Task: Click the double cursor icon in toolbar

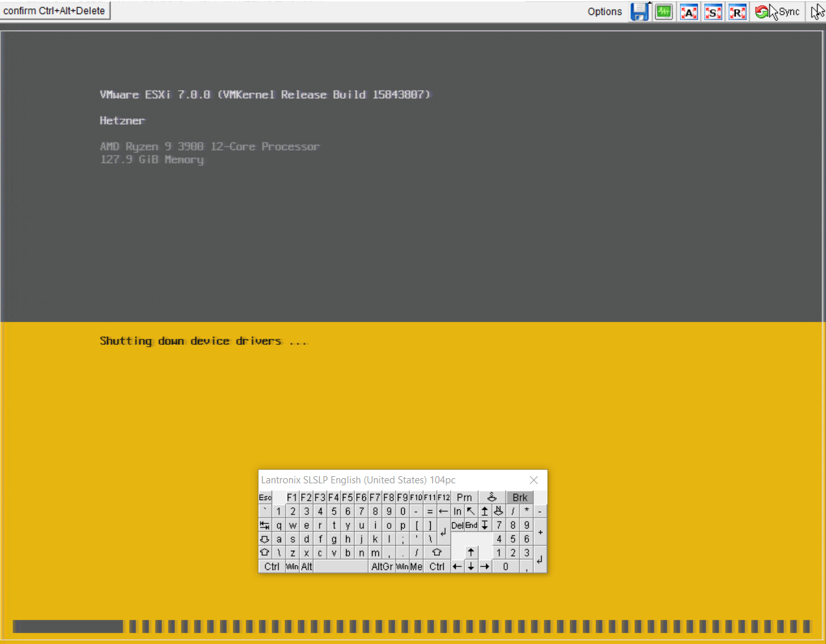Action: pos(818,12)
